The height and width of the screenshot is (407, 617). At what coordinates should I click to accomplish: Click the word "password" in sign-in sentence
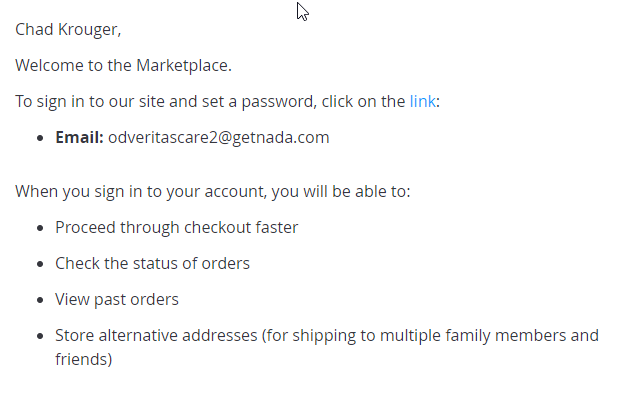point(279,102)
